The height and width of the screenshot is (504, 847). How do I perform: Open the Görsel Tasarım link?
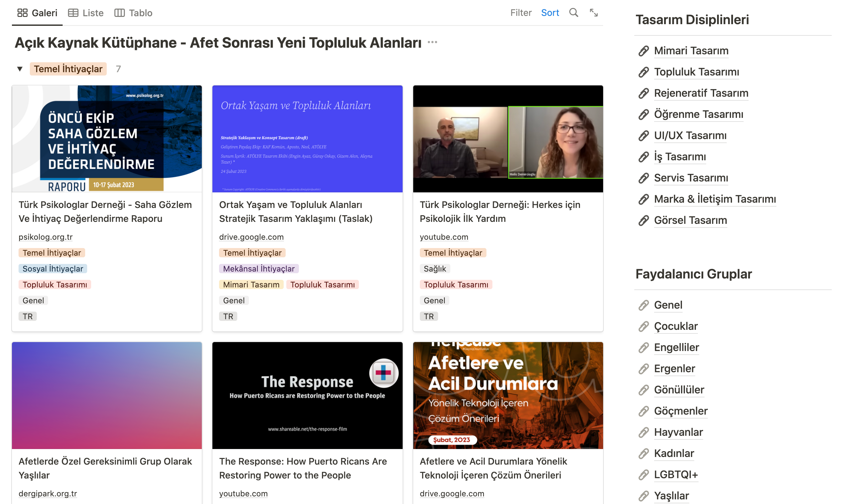690,220
